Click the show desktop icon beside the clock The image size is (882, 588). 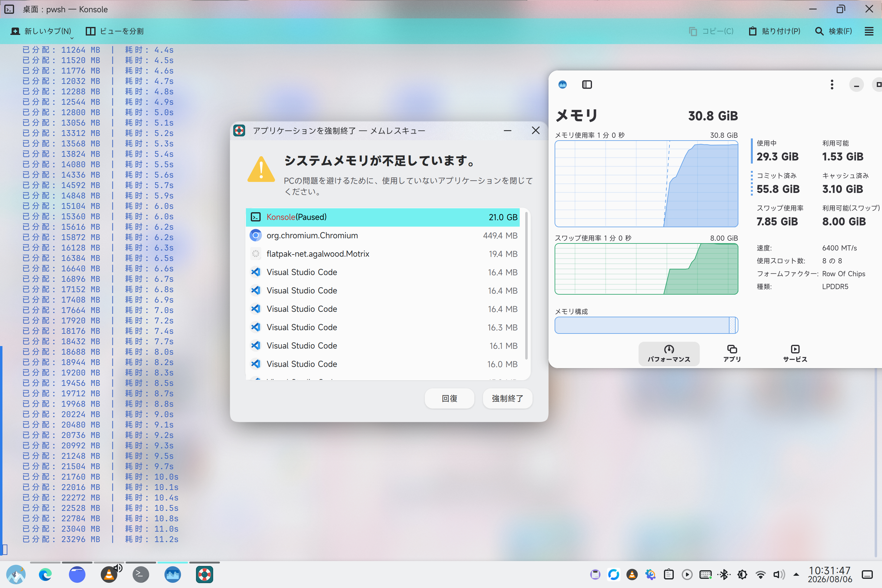pyautogui.click(x=867, y=575)
